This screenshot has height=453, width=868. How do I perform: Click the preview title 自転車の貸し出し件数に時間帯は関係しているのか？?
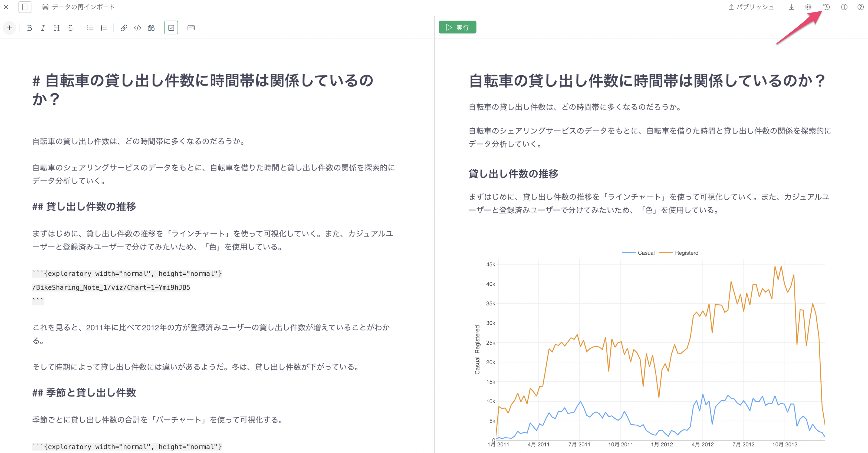[x=647, y=81]
